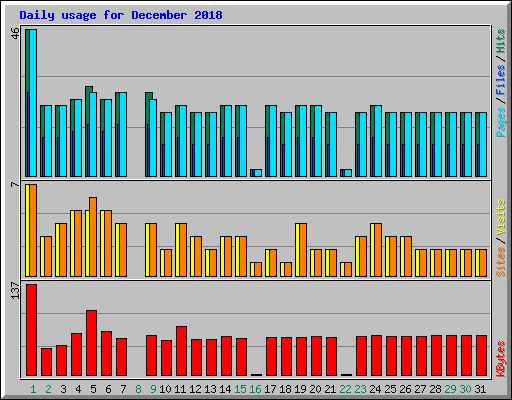This screenshot has height=400, width=512.
Task: Click day label '31' on the x-axis
Action: coord(480,389)
